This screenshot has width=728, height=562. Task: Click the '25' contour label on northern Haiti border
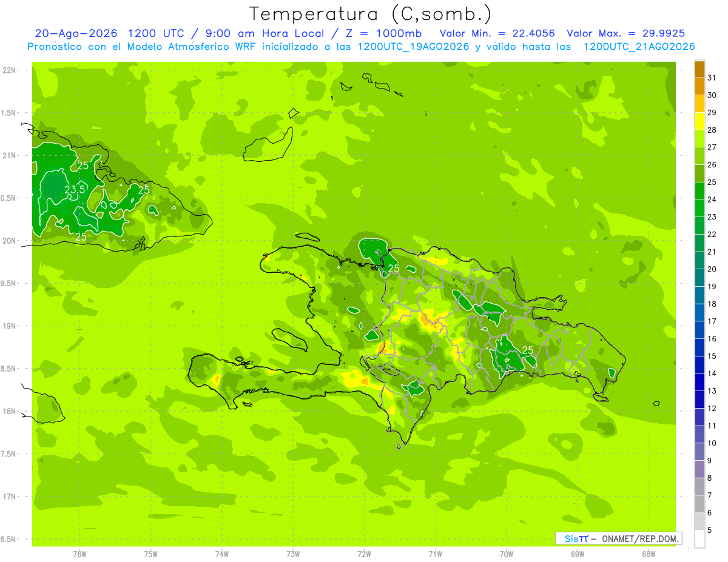(394, 268)
